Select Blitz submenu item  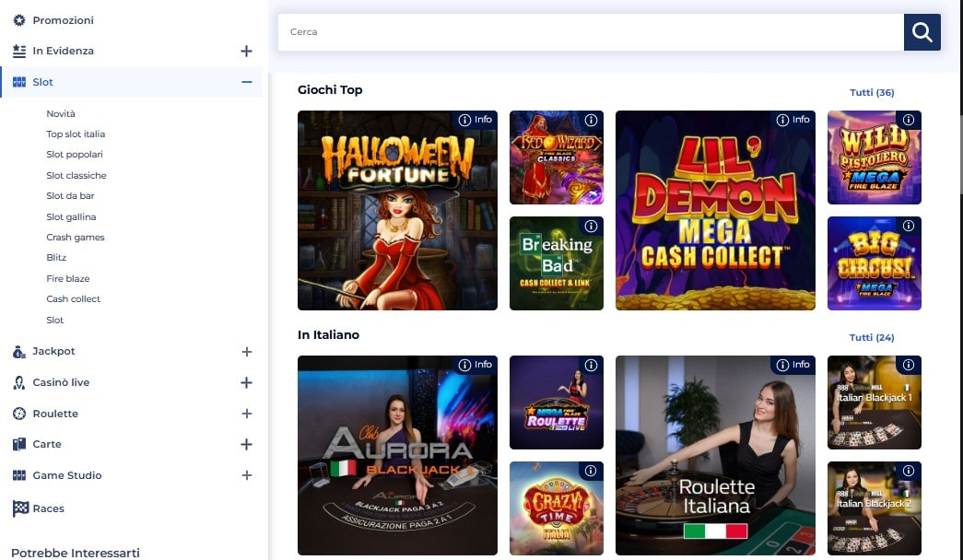click(x=56, y=257)
